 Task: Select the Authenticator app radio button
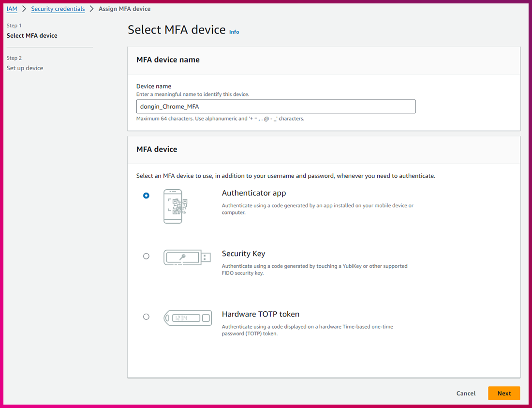[146, 196]
